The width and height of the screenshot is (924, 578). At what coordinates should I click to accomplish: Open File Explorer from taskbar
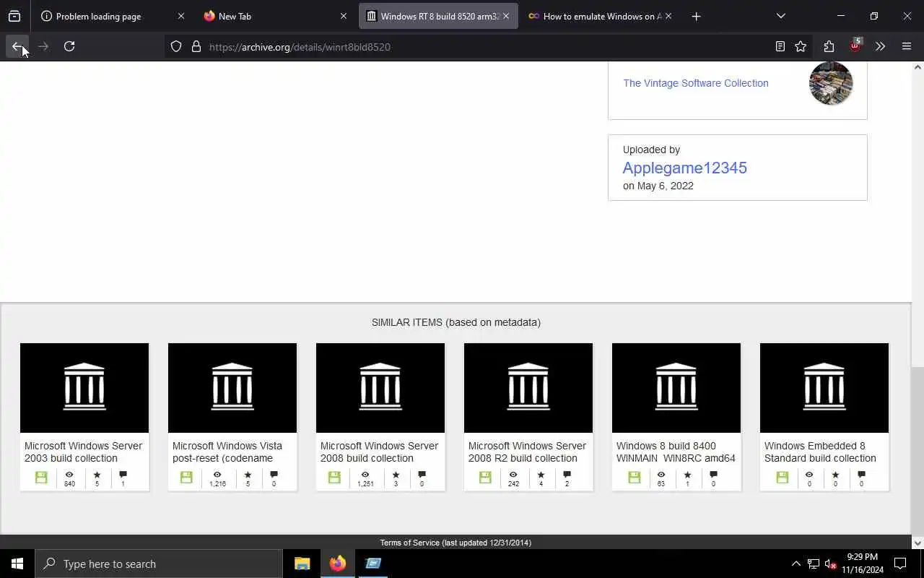[302, 564]
